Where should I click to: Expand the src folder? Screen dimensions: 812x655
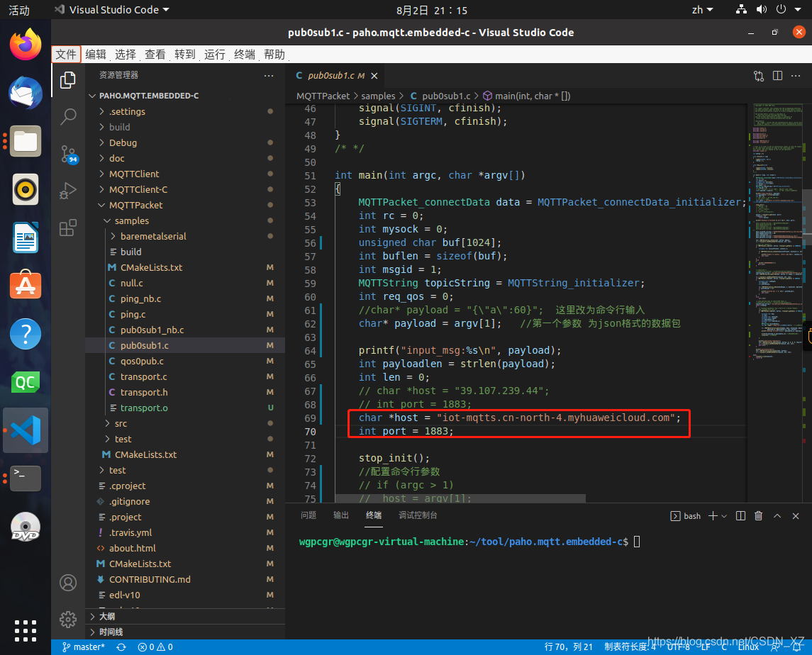(185, 423)
